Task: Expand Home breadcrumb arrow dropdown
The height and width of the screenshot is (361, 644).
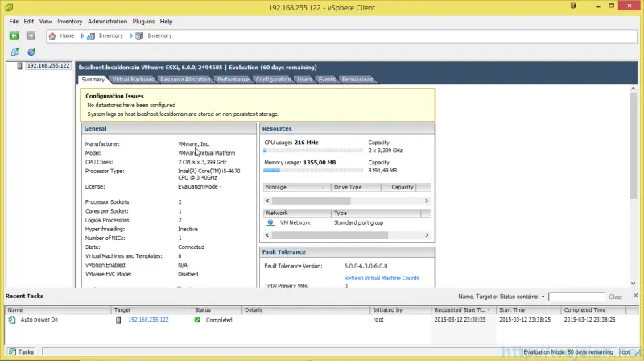Action: click(82, 36)
